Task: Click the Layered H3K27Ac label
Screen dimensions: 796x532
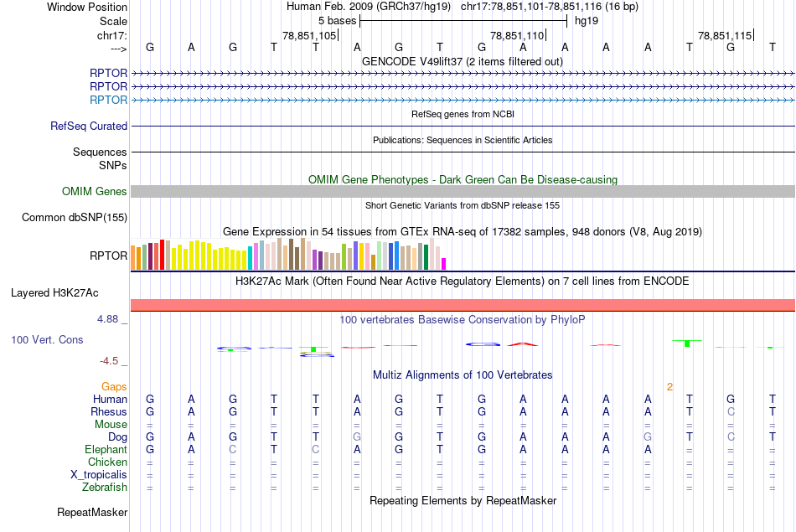Action: 54,293
